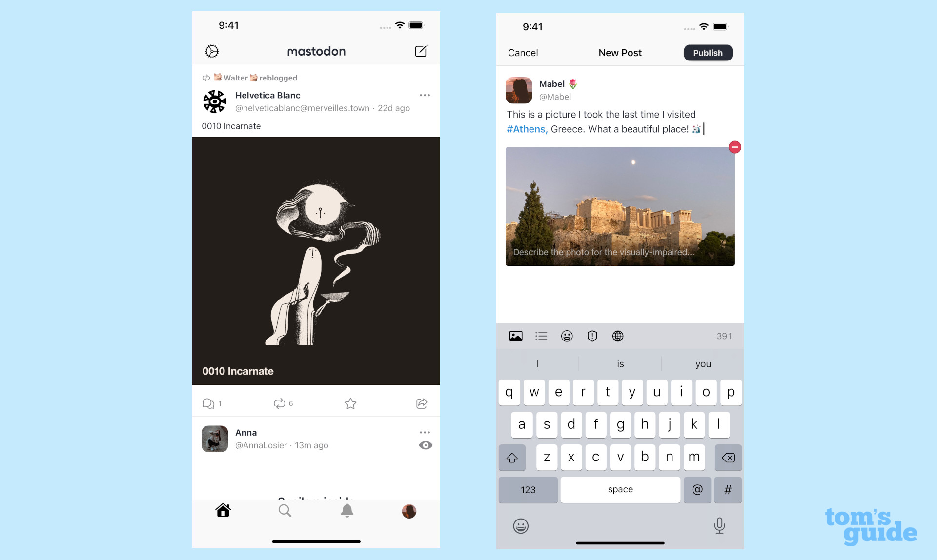Tap the globe/language selector icon
937x560 pixels.
[616, 335]
